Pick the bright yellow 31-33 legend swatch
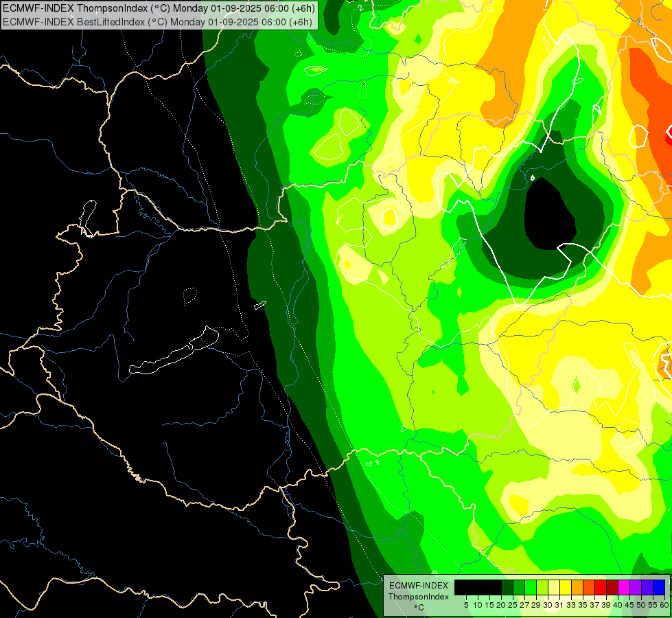The image size is (672, 618). (x=566, y=587)
